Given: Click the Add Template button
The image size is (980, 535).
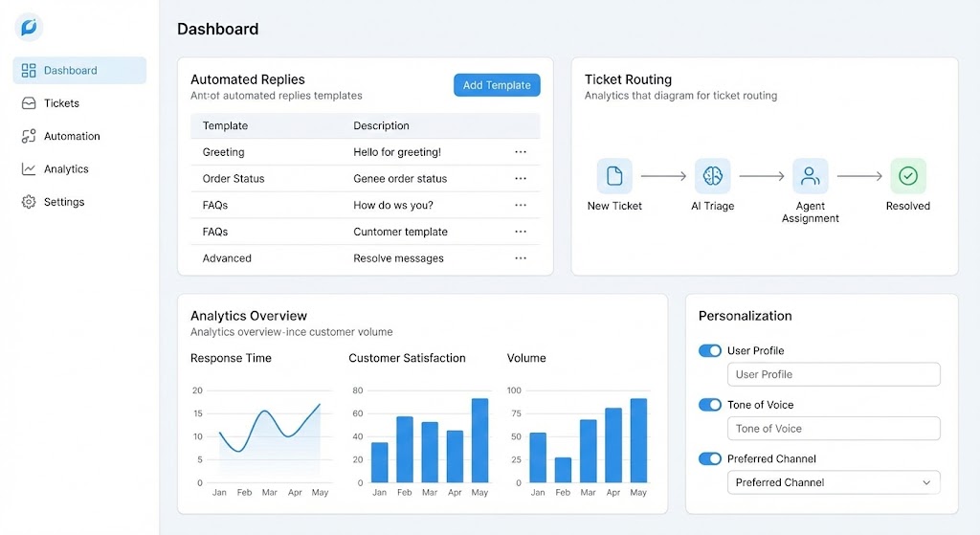Looking at the screenshot, I should (497, 85).
